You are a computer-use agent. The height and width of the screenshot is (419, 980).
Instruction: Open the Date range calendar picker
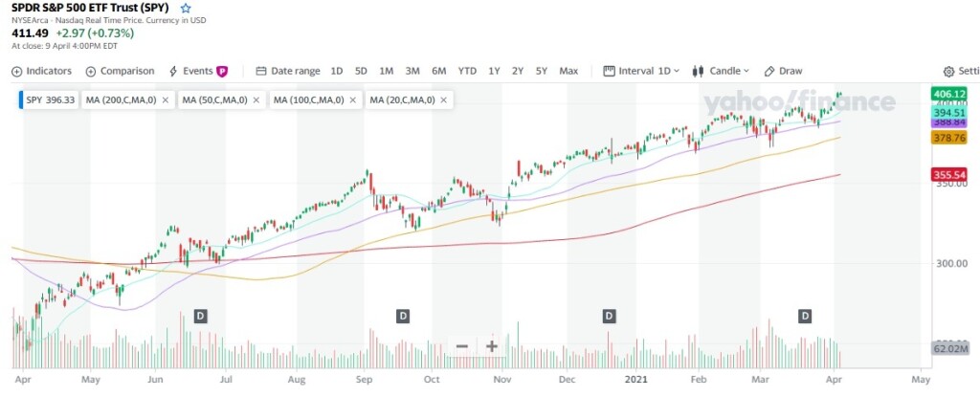pyautogui.click(x=288, y=71)
